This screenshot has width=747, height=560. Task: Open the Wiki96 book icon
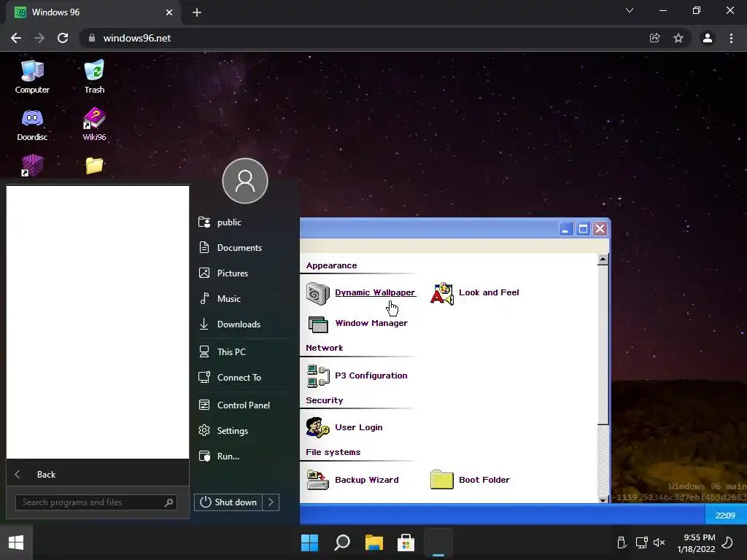pyautogui.click(x=94, y=125)
